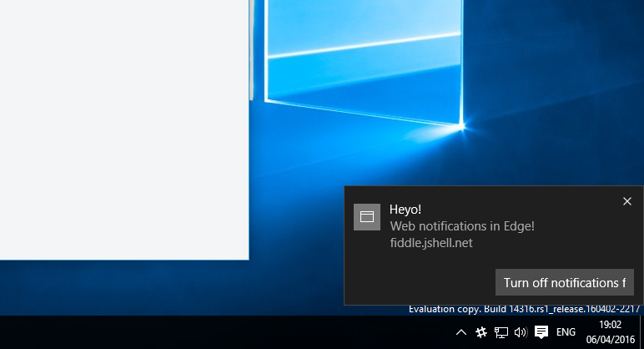Open the 'Heyo!' notification title

[x=405, y=210]
